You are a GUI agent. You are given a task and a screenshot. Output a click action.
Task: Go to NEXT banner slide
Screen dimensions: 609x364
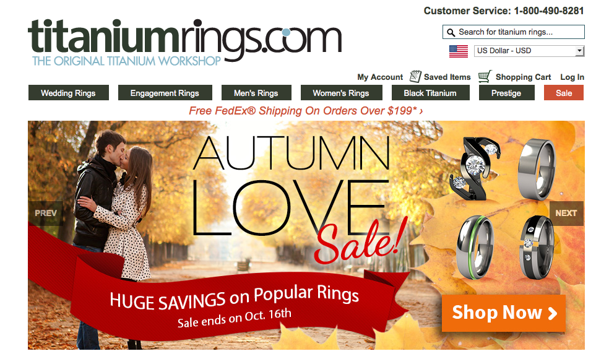[x=566, y=214]
